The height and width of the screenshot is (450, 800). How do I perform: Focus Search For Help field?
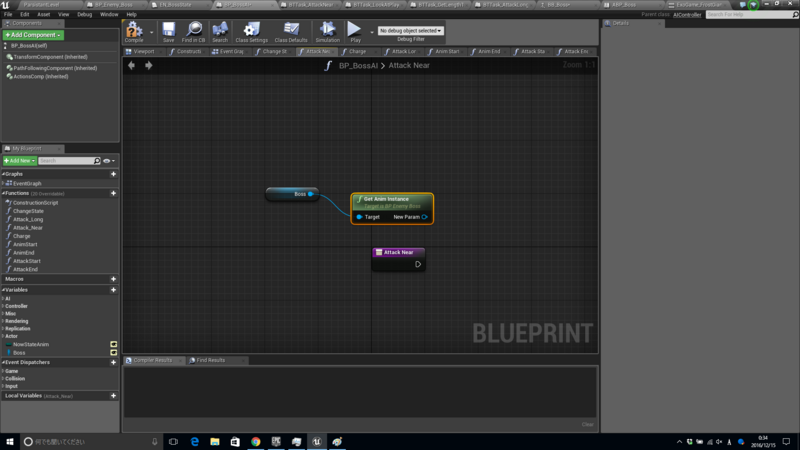click(748, 15)
